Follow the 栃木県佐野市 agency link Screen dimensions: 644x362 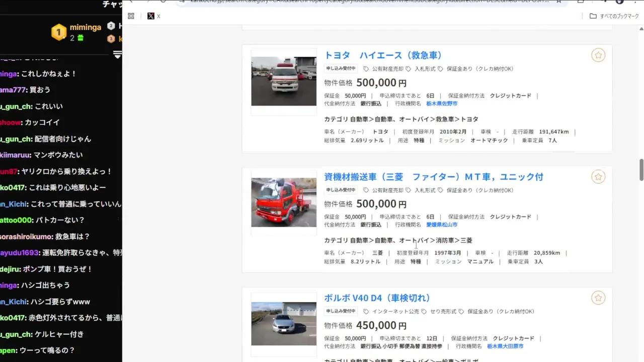click(x=442, y=104)
